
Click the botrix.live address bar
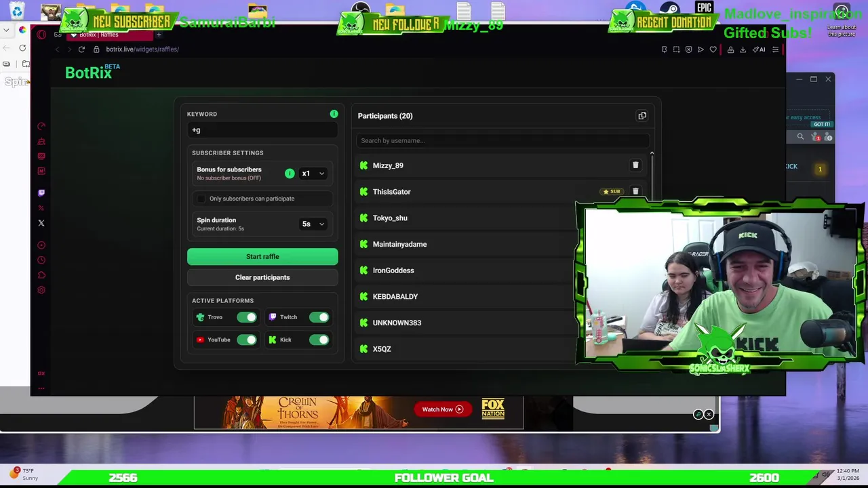142,49
